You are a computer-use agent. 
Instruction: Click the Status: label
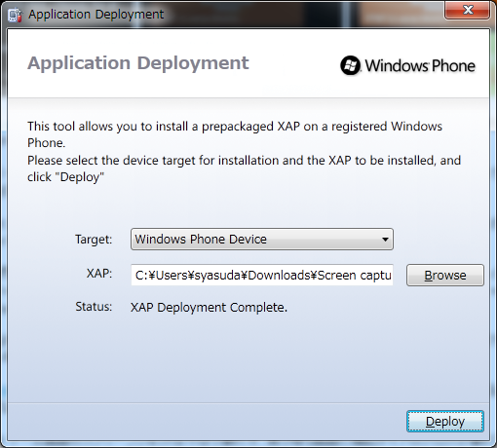(x=94, y=307)
